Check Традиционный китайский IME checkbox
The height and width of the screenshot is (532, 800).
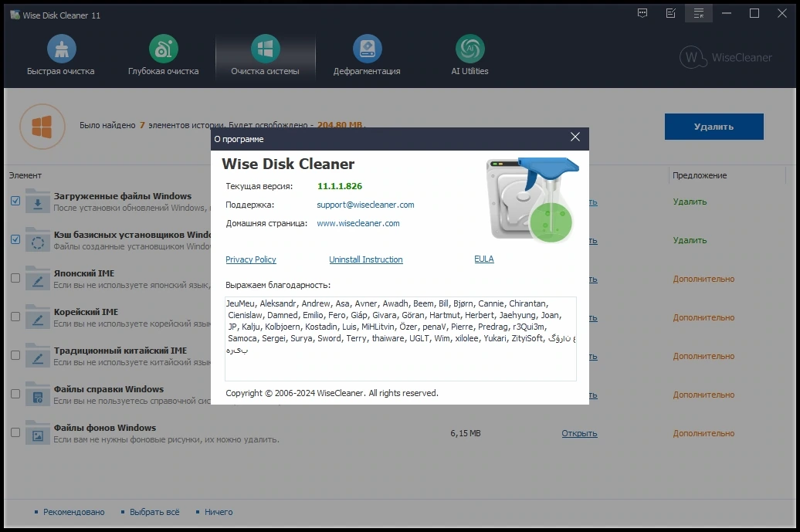click(x=15, y=355)
